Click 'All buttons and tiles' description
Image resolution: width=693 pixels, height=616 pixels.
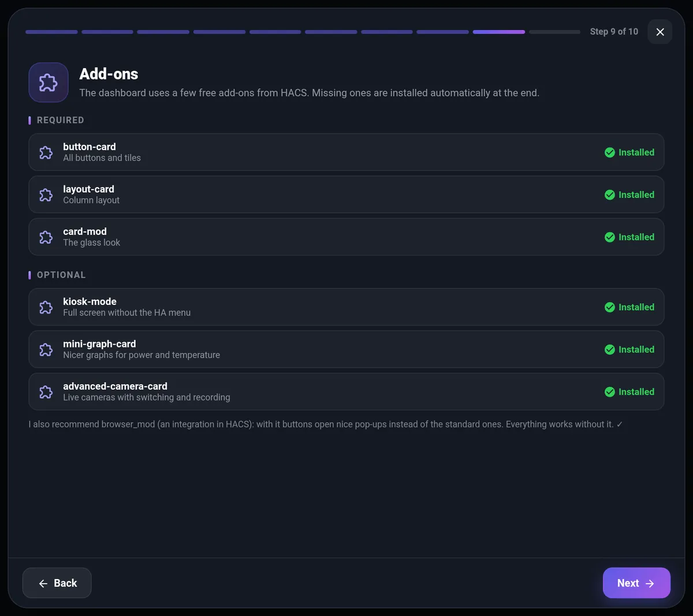[102, 158]
